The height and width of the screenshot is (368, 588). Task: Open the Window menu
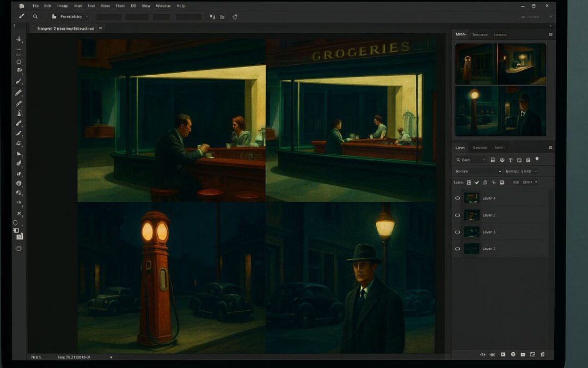click(163, 6)
